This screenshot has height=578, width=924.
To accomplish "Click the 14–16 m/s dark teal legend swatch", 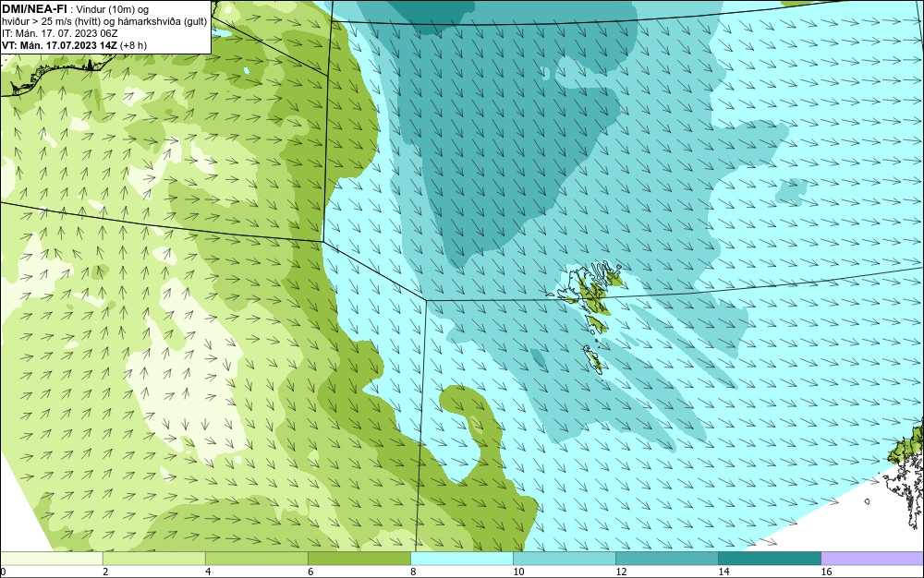I will tap(769, 558).
